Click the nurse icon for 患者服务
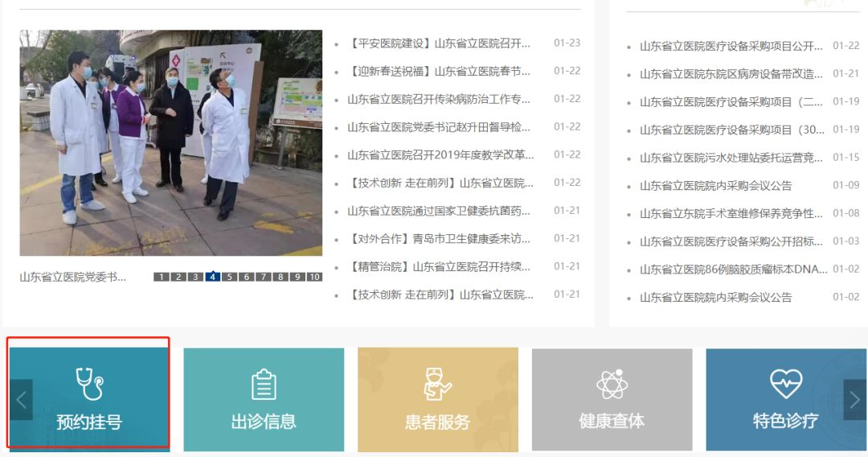 point(437,385)
